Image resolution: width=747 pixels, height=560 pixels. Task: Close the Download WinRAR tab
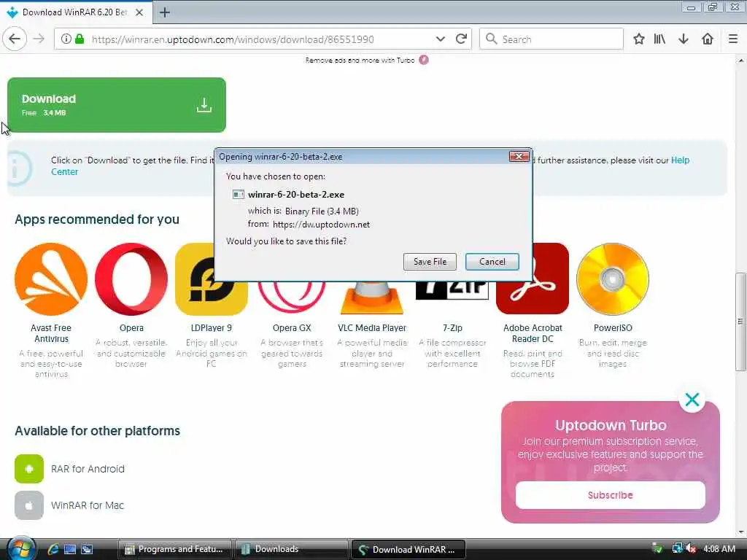(x=139, y=12)
